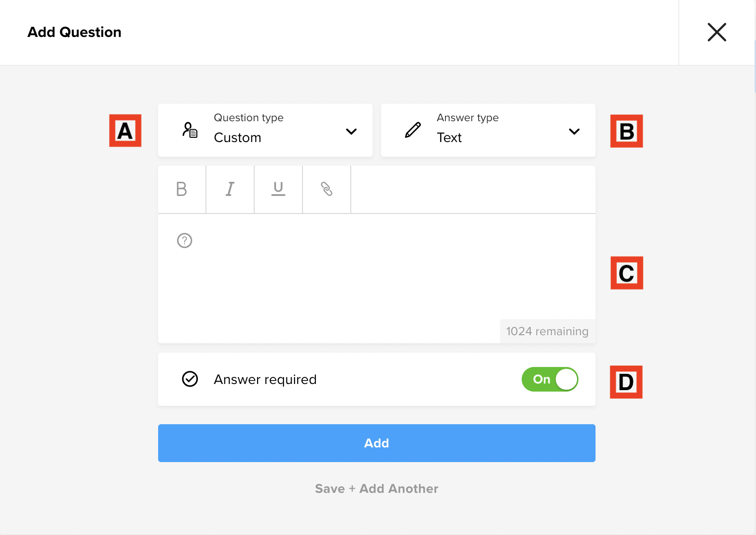Click Save + Add Another link
The width and height of the screenshot is (756, 535).
[x=377, y=489]
